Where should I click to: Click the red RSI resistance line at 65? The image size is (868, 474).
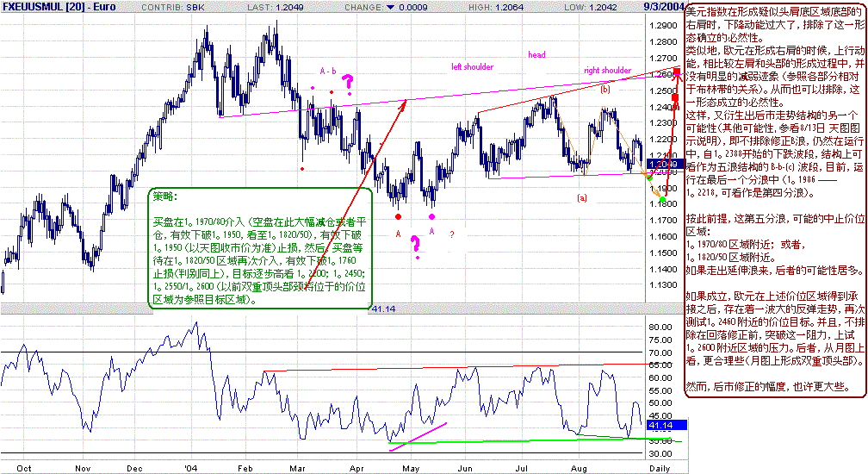pyautogui.click(x=456, y=367)
